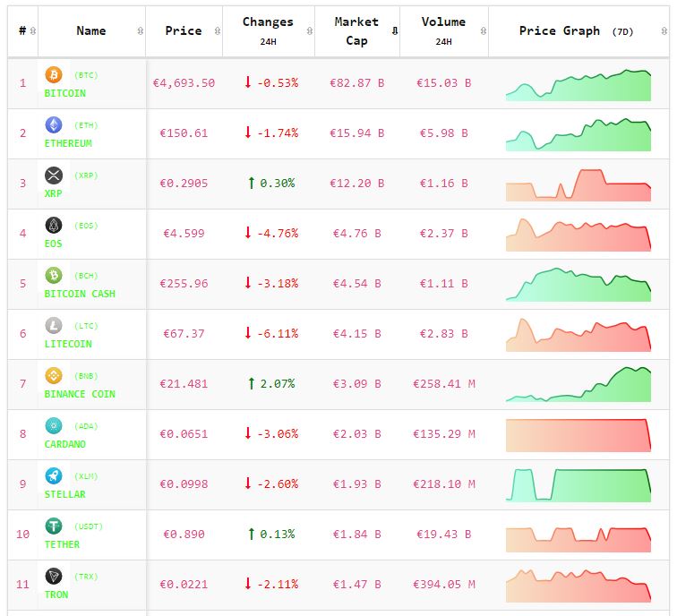
Task: Sort by rank number column header
Action: click(22, 31)
